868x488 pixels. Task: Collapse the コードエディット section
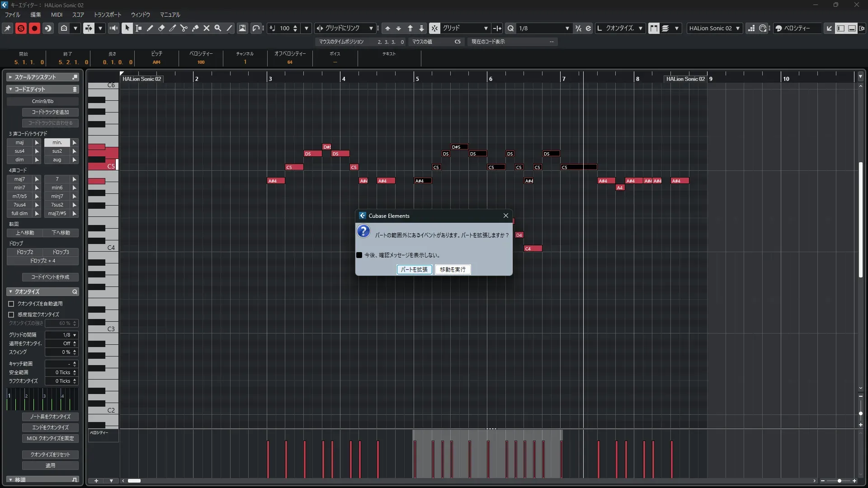click(10, 89)
